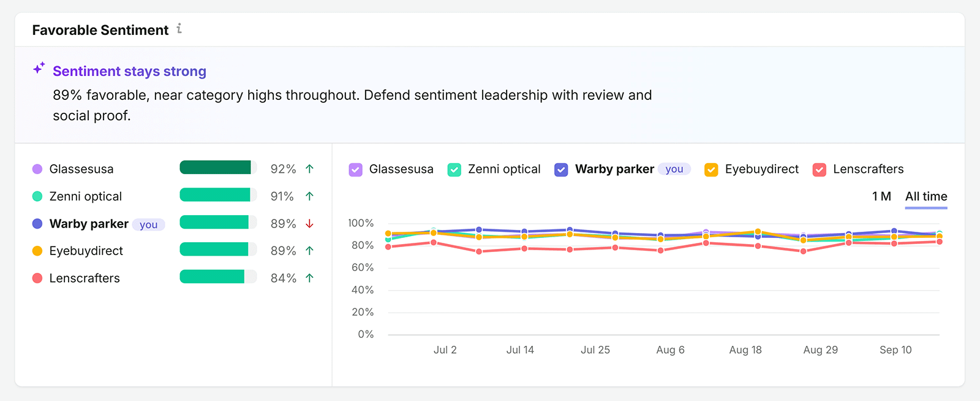Click the Warby parker name in ranking list
Screen dimensions: 980x401
[89, 224]
